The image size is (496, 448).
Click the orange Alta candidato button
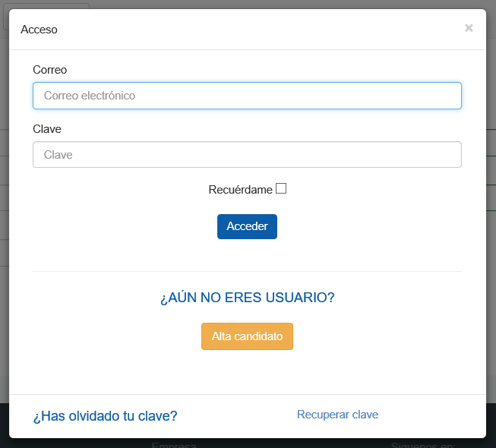point(247,336)
